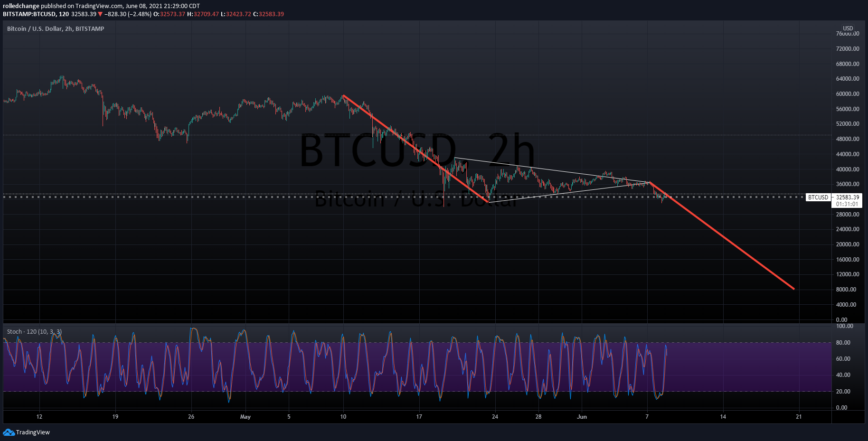Open the TradingView wordmark link at bottom
868x441 pixels.
click(33, 432)
